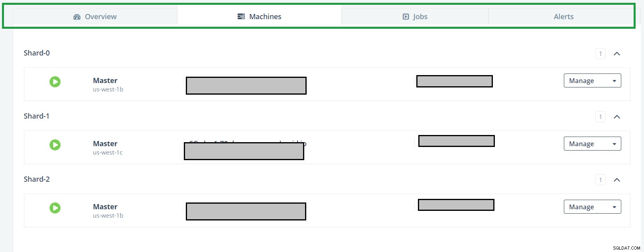Collapse the Shard-0 section with chevron
644x252 pixels.
pos(617,54)
